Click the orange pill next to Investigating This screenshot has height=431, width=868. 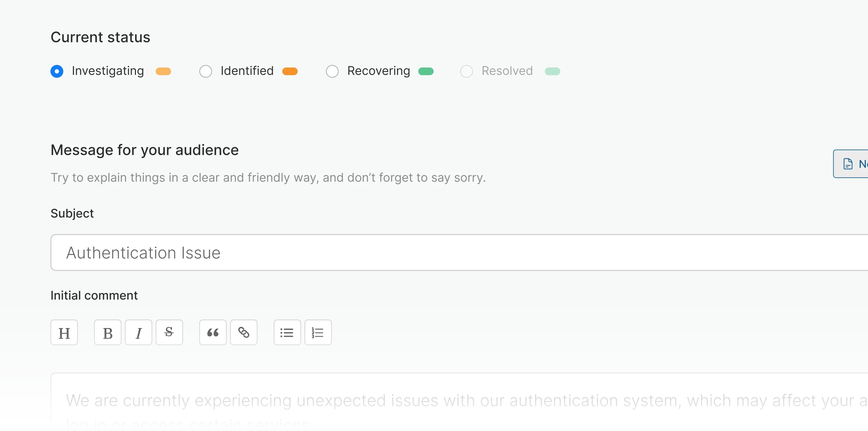click(x=164, y=71)
